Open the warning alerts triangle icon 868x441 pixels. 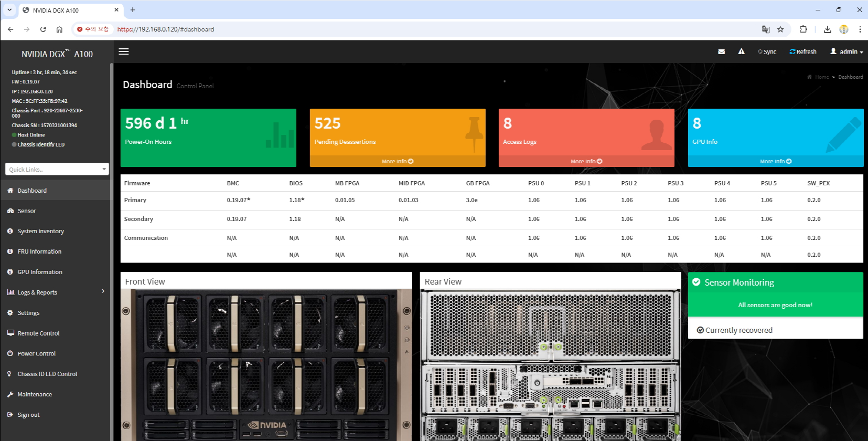(x=741, y=51)
